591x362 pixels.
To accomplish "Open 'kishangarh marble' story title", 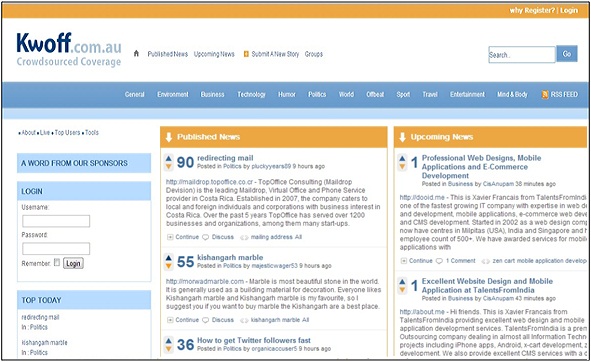I will [230, 258].
